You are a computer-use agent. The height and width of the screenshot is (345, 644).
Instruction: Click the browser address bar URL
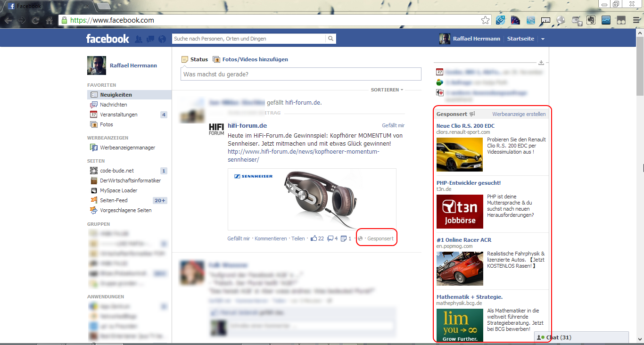pos(112,20)
